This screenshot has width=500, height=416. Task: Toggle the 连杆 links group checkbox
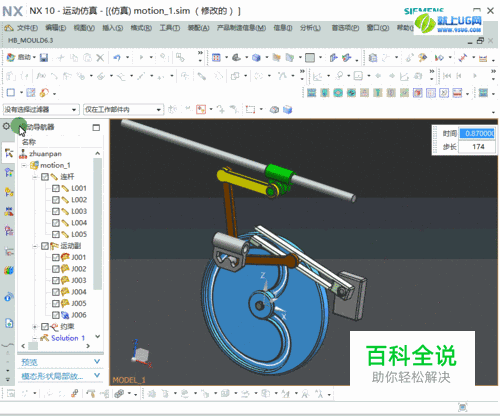(x=45, y=177)
